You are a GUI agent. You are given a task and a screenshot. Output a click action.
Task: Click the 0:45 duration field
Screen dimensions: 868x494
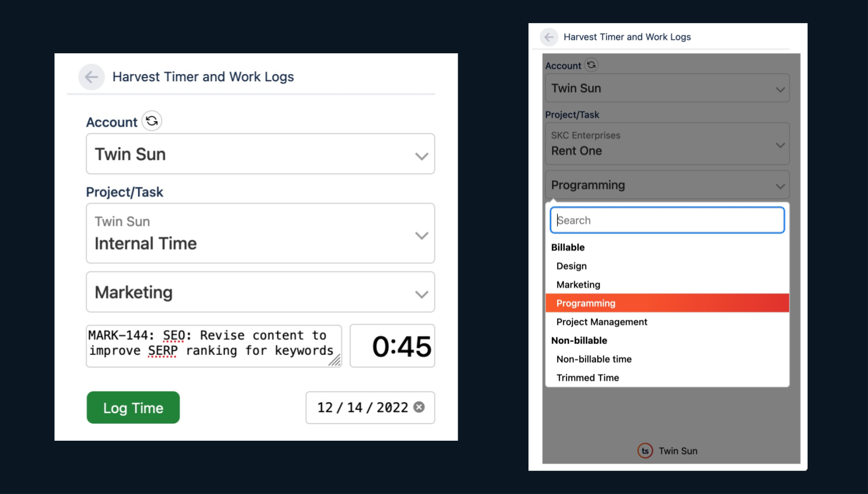(x=392, y=346)
